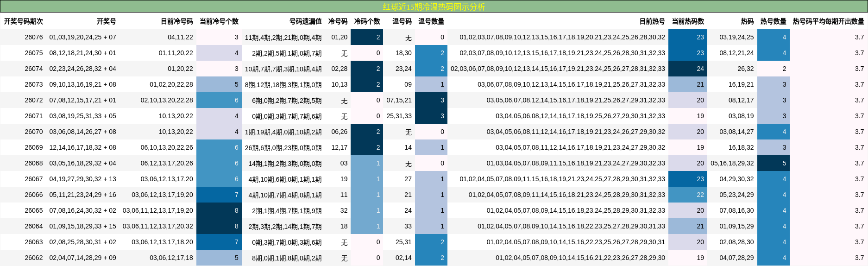
Task: Click 冷号码 cell 02,28
Action: tap(340, 69)
